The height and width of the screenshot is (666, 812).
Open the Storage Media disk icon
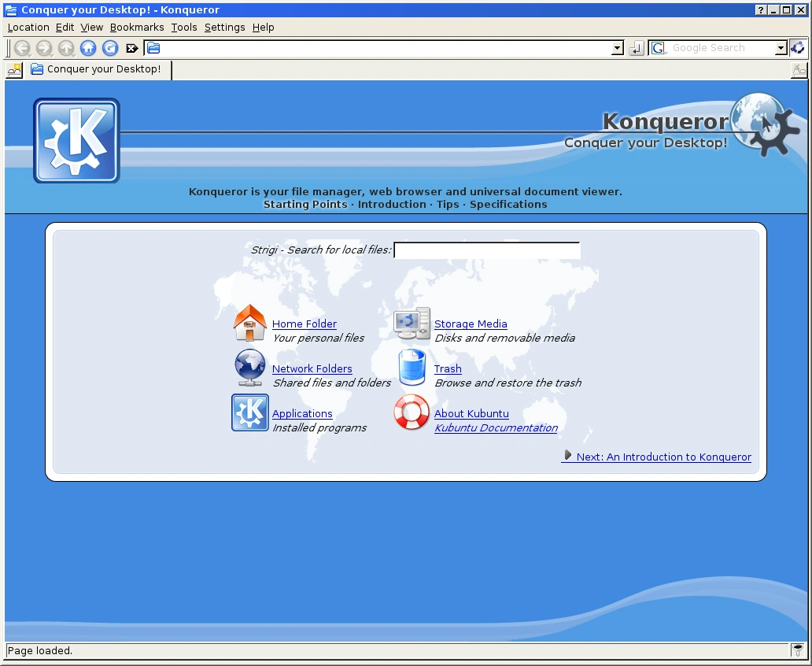[x=412, y=323]
